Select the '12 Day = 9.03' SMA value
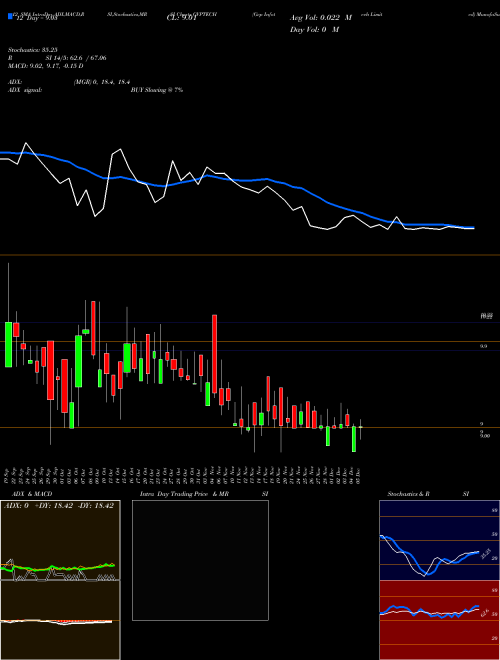The height and width of the screenshot is (660, 500). pyautogui.click(x=36, y=18)
